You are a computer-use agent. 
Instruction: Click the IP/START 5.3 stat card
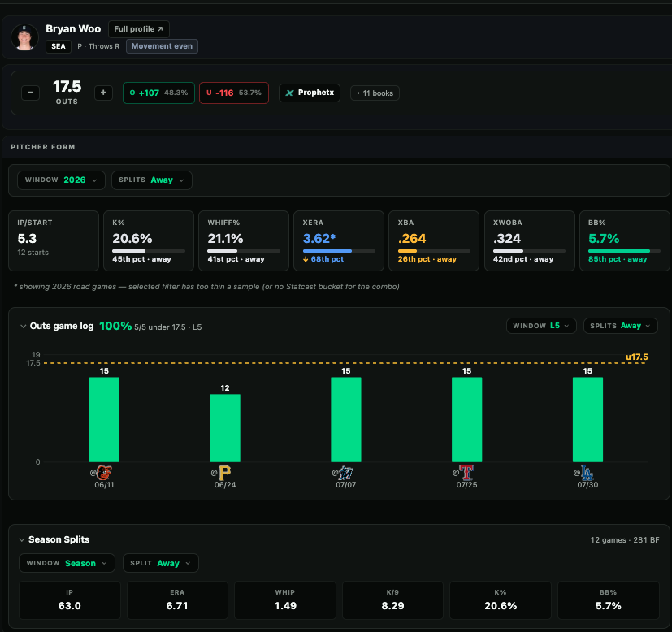[54, 240]
